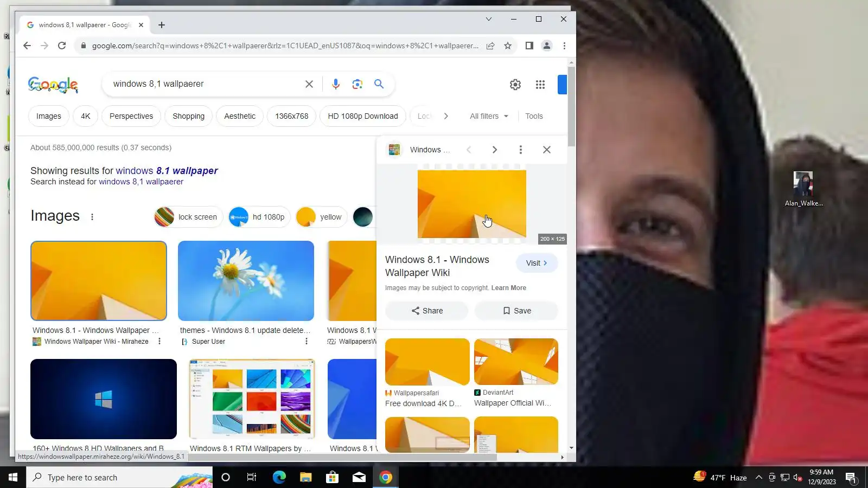868x488 pixels.
Task: Select the 4K filter chip
Action: pos(86,116)
